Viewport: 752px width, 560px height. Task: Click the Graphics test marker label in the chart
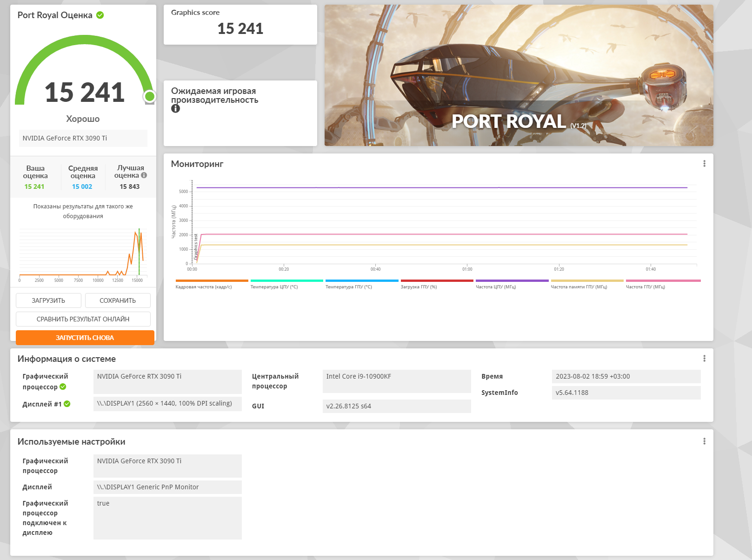tap(196, 247)
